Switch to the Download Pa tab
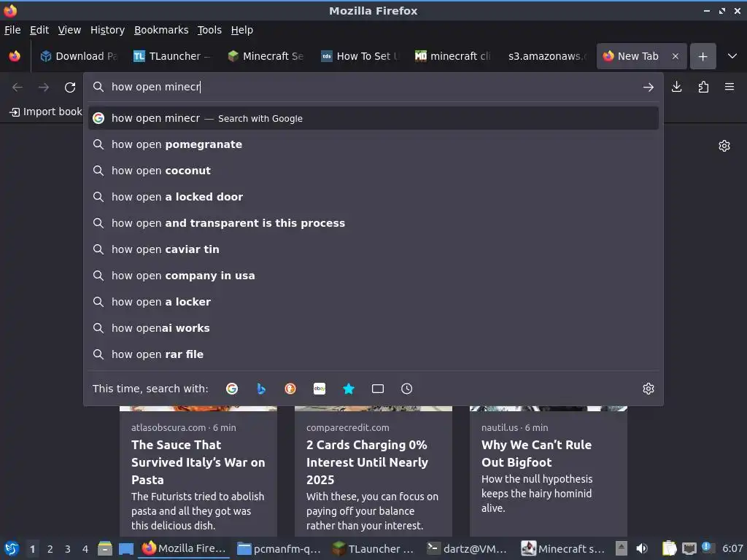The image size is (747, 560). tap(79, 56)
